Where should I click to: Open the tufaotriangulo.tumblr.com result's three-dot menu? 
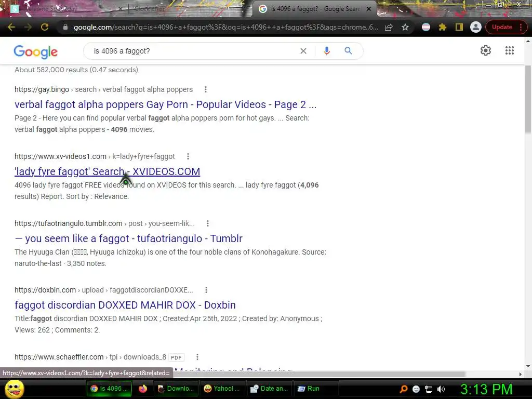tap(208, 223)
